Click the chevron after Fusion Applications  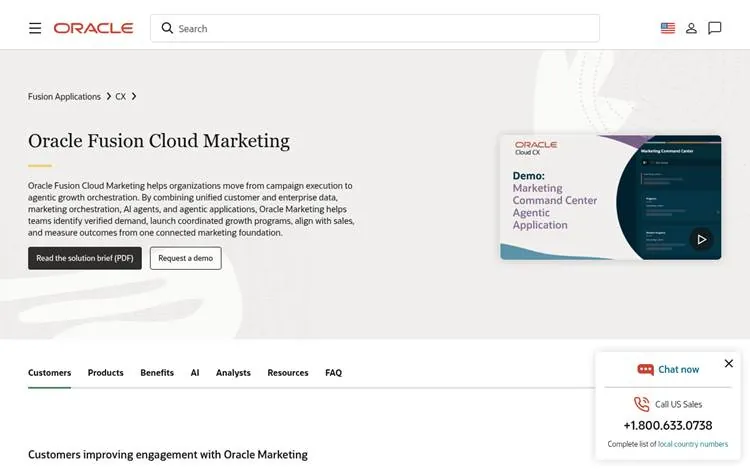109,97
